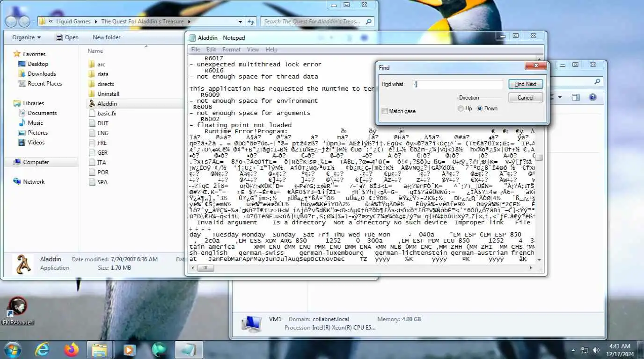
Task: Select the SPA file
Action: [x=102, y=182]
